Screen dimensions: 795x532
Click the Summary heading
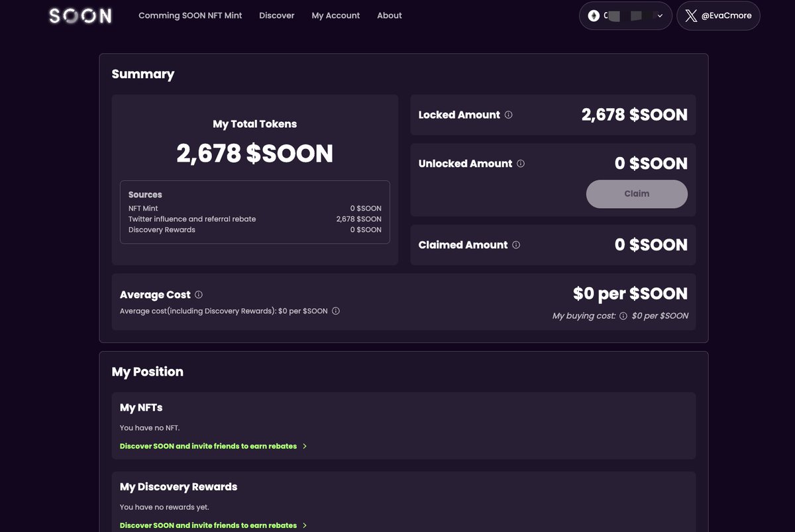pos(143,74)
